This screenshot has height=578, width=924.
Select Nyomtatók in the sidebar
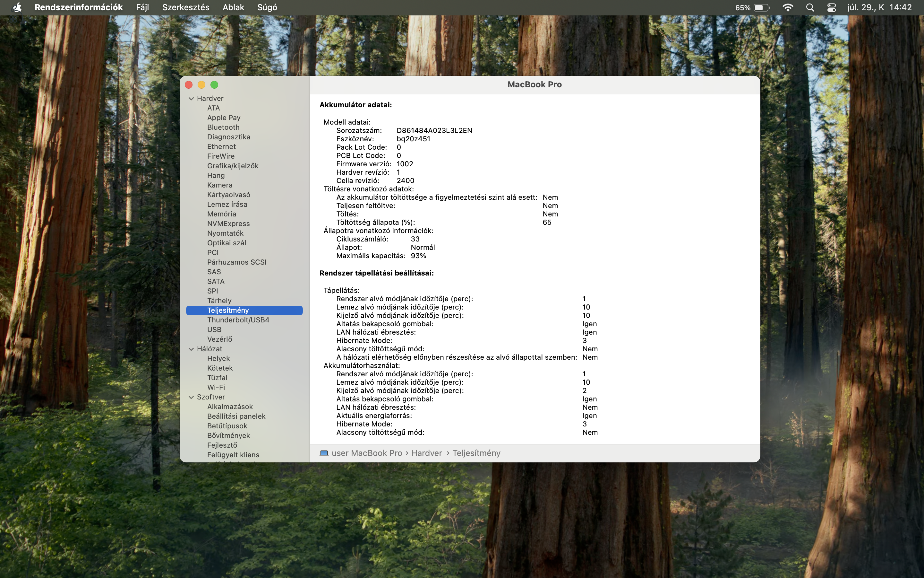(x=244, y=233)
